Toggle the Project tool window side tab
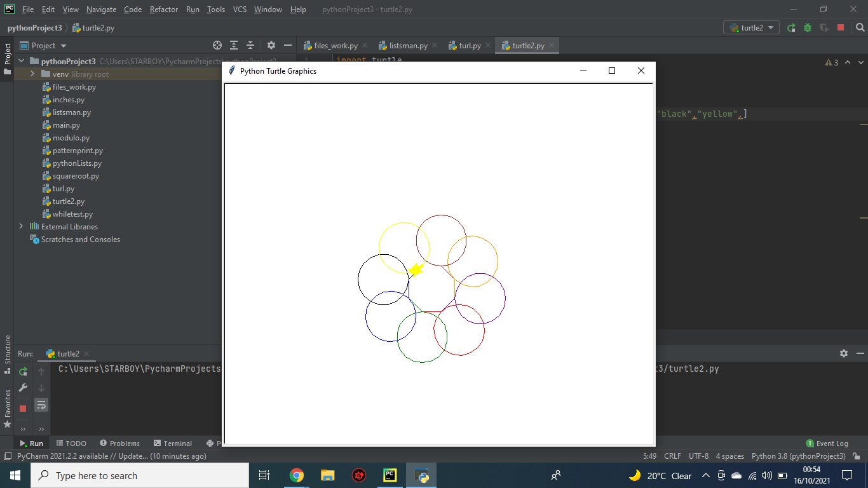Screen dimensions: 868x488 (x=7, y=58)
